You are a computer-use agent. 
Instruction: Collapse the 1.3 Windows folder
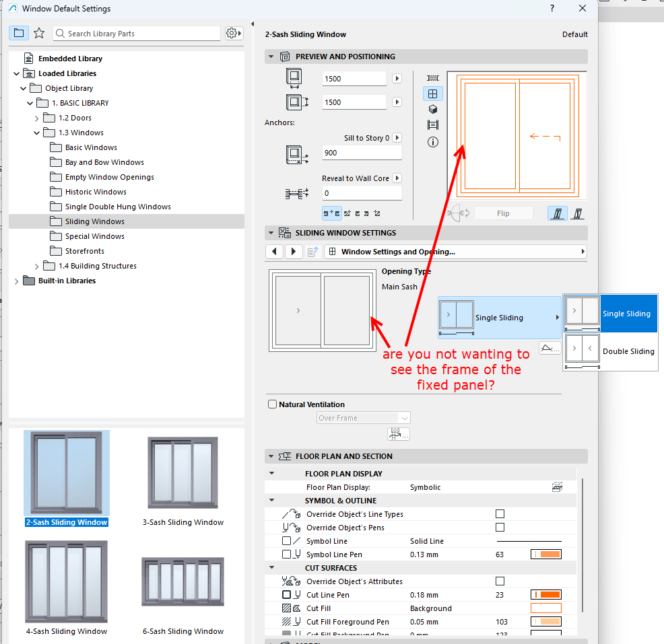[x=36, y=133]
